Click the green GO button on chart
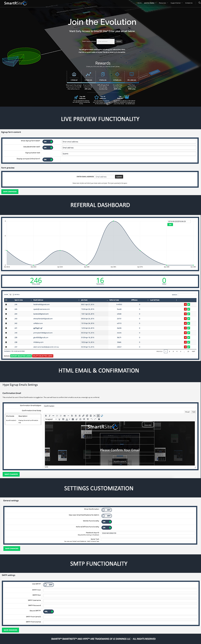The height and width of the screenshot is (644, 201). 170,224
